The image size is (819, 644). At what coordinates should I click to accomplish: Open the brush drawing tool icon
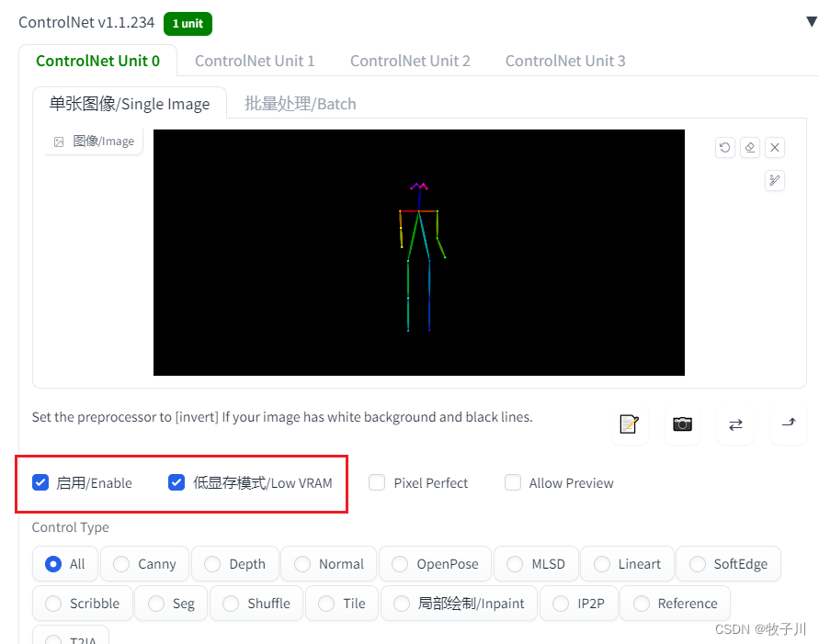775,181
